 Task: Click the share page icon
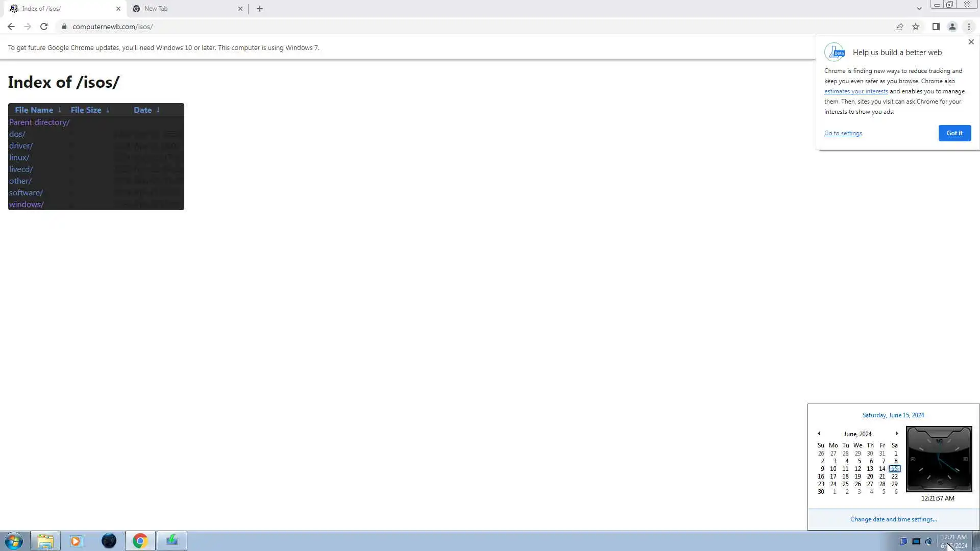899,27
